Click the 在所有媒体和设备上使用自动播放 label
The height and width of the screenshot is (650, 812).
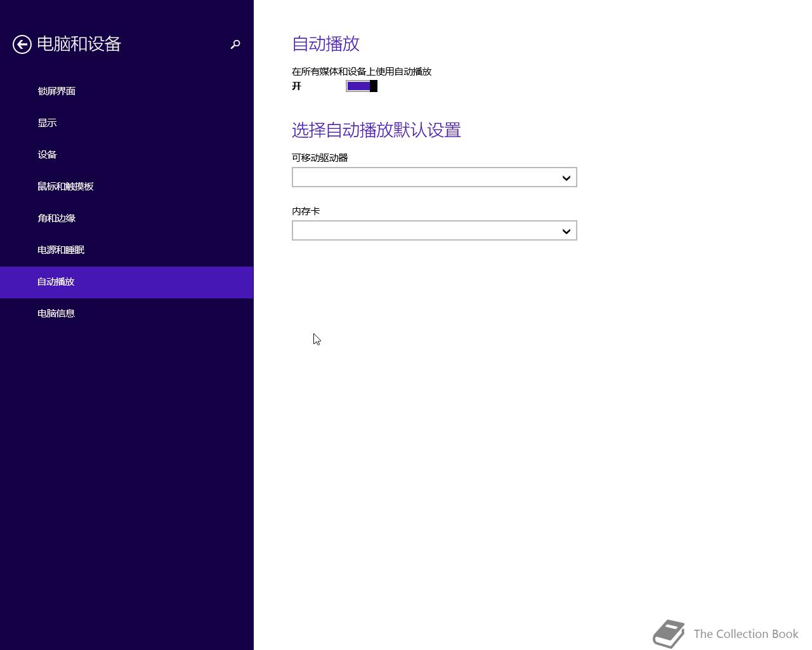(362, 72)
